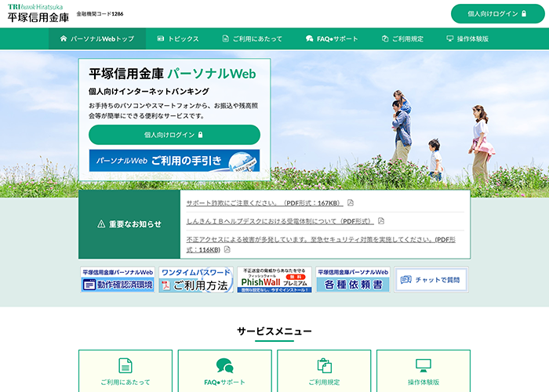549x392 pixels.
Task: Click チャットで質問 button
Action: coord(431,280)
